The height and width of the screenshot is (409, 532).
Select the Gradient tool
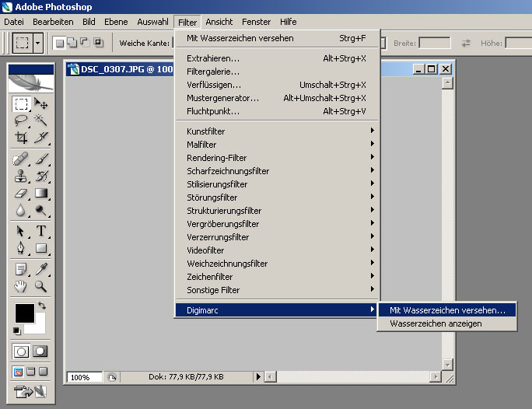coord(40,194)
